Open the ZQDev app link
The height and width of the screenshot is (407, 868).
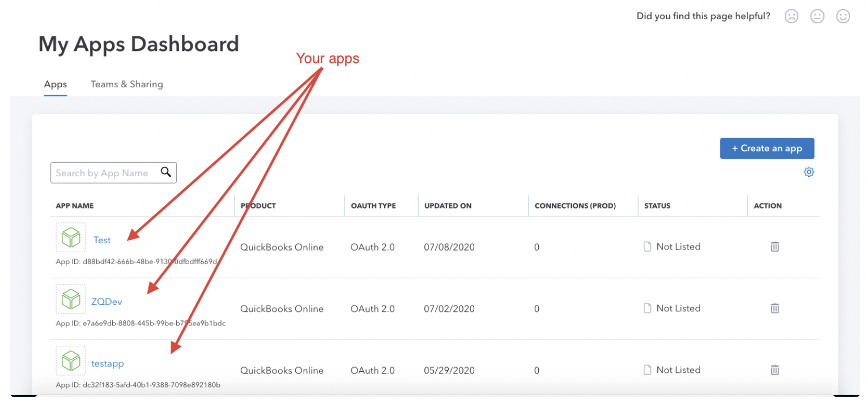click(x=107, y=302)
